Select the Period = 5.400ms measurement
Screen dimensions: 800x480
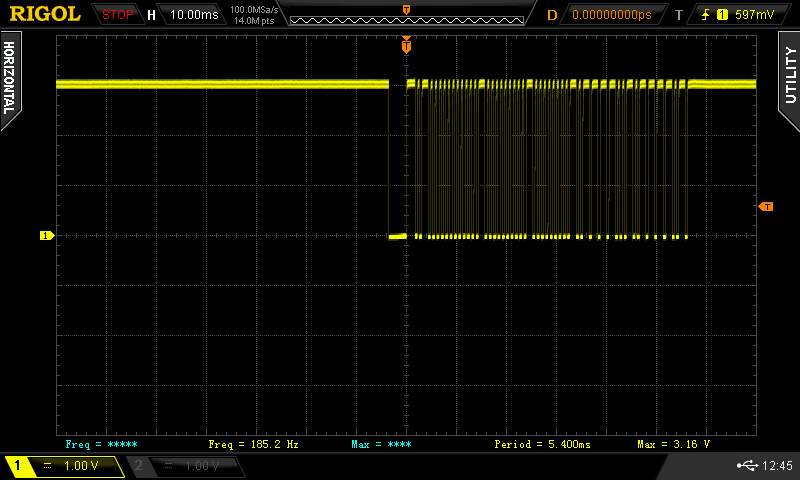542,443
